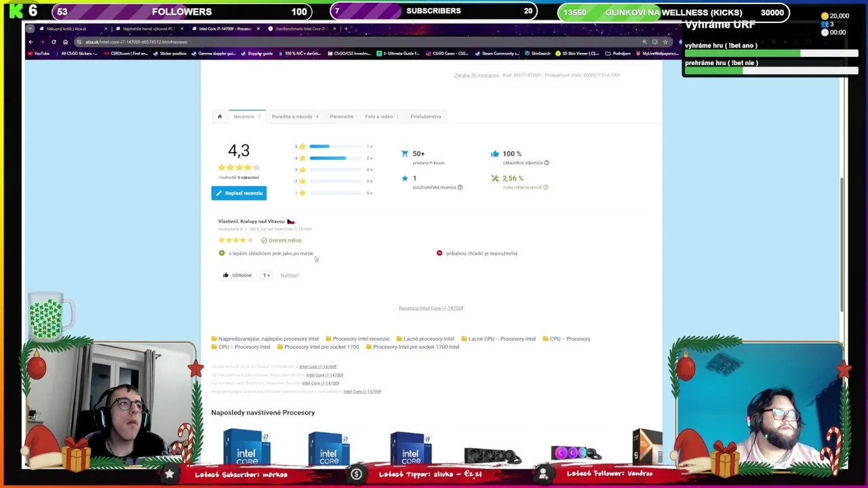The width and height of the screenshot is (868, 488).
Task: Open the Intel Core i9 processor thumbnail
Action: 410,447
